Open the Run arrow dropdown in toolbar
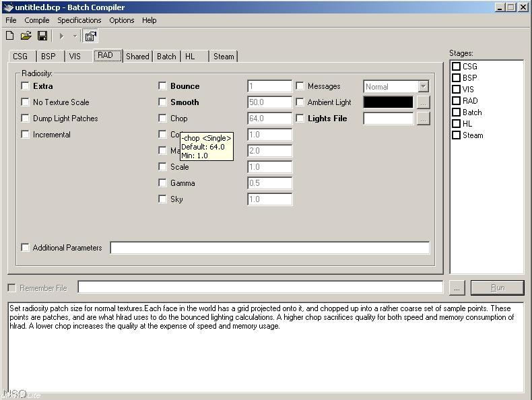Image resolution: width=532 pixels, height=400 pixels. tap(75, 36)
